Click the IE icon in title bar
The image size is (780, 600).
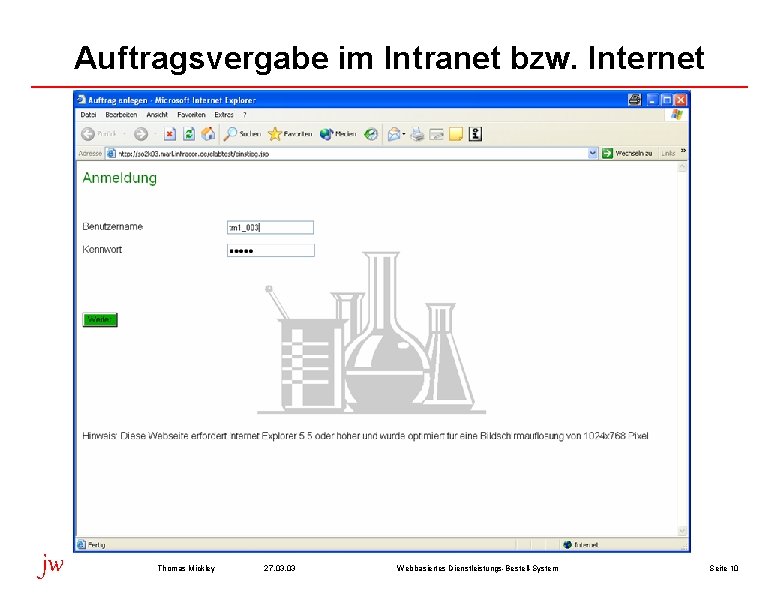click(82, 100)
